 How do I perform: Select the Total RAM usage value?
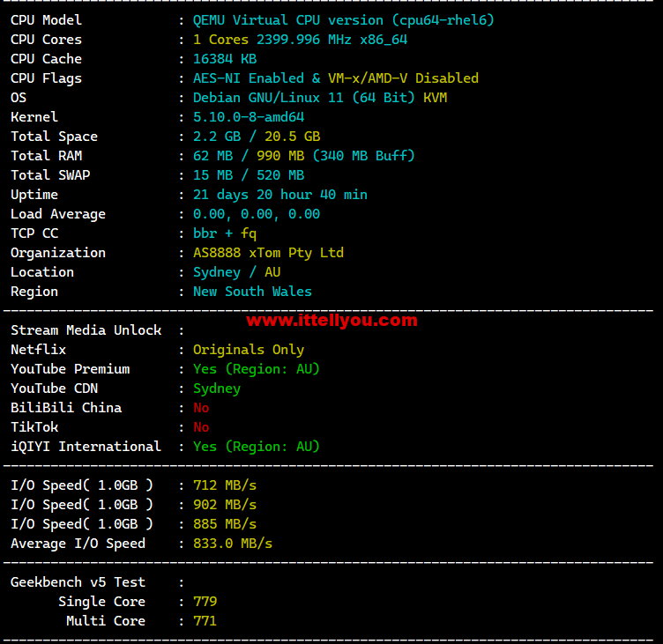pos(303,156)
